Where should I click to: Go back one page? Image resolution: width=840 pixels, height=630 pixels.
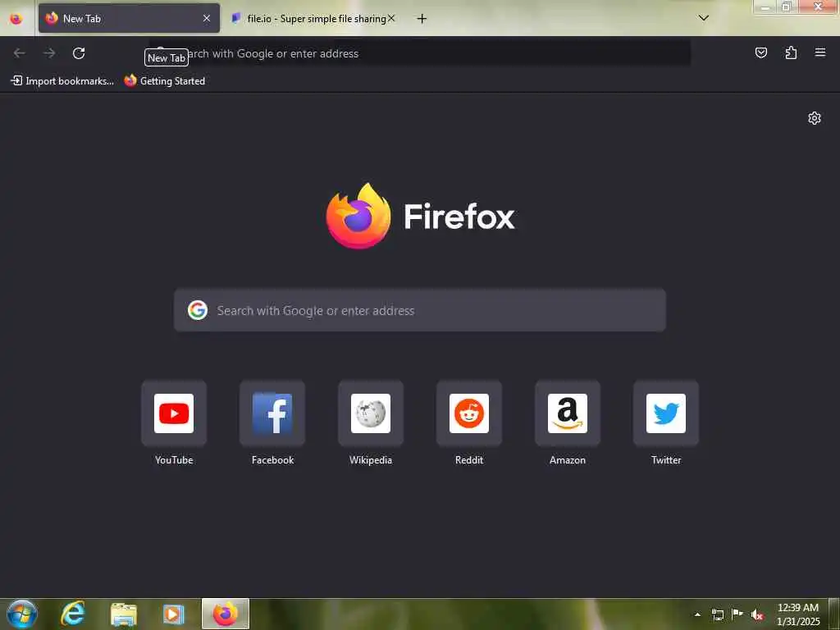click(x=20, y=53)
